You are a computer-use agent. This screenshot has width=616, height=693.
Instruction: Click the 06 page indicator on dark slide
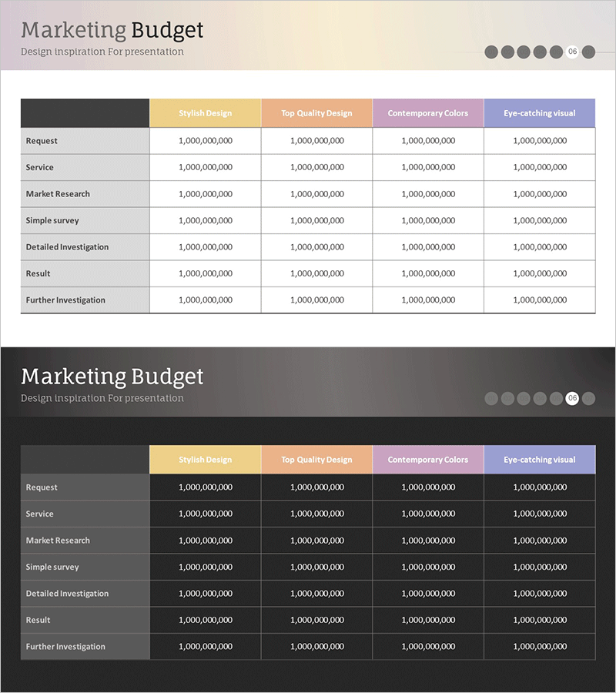tap(572, 398)
